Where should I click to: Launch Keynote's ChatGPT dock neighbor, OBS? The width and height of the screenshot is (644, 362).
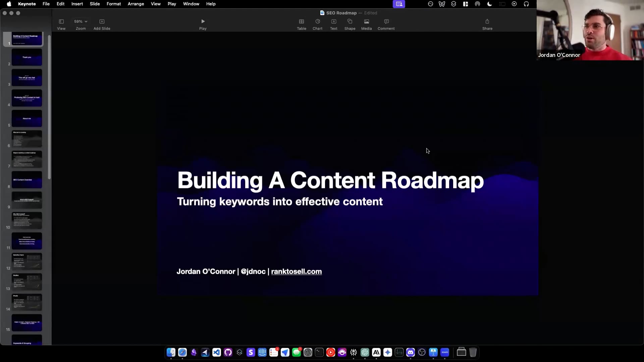(422, 352)
